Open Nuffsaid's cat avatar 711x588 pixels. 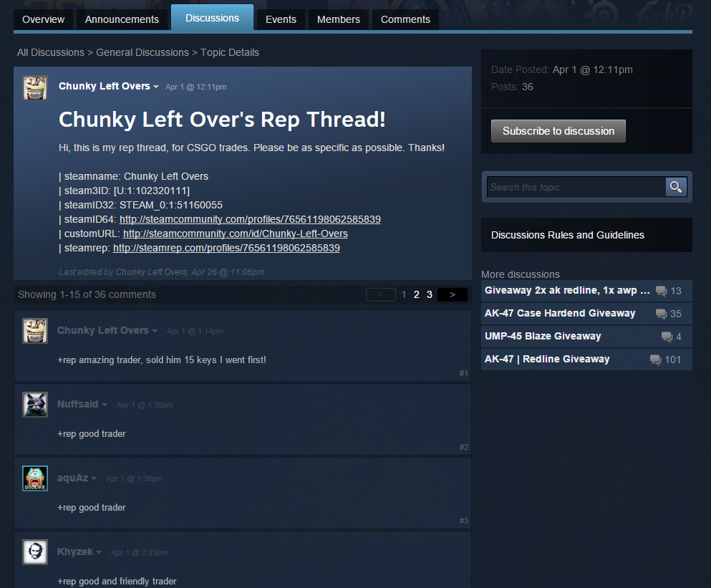coord(35,405)
